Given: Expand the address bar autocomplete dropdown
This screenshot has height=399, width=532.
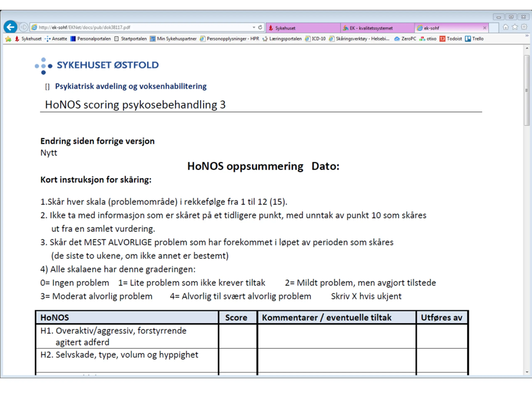Looking at the screenshot, I should point(254,27).
